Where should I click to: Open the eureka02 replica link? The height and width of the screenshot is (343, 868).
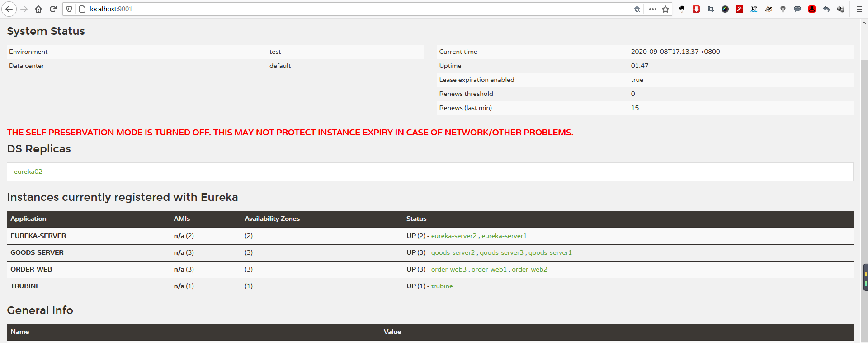pos(28,172)
